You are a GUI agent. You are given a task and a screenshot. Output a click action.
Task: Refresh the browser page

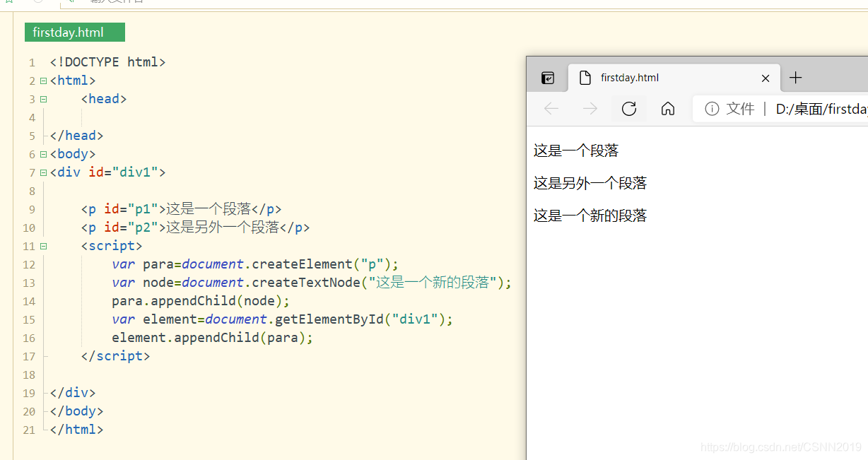click(628, 108)
